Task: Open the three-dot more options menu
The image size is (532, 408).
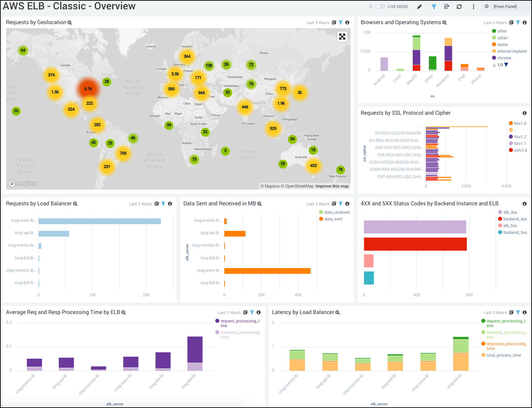Action: (x=474, y=7)
